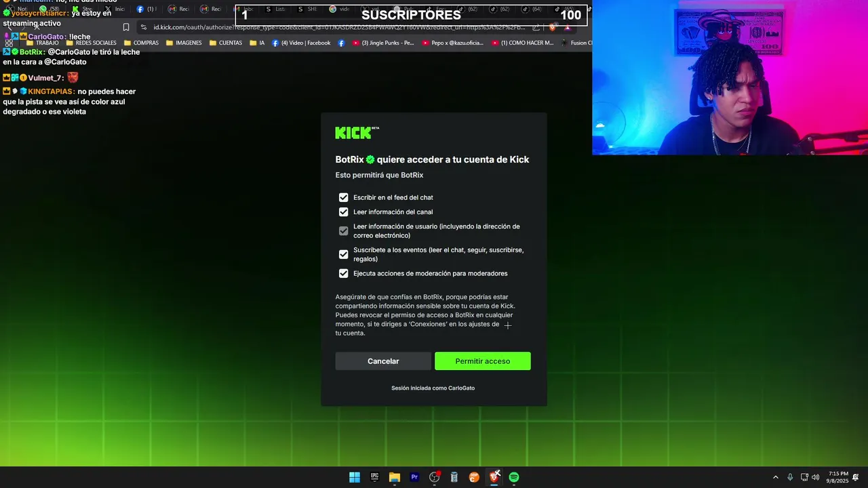868x488 pixels.
Task: Click heading 'BotRix quiere acceder a tu cuenta'
Action: 432,159
